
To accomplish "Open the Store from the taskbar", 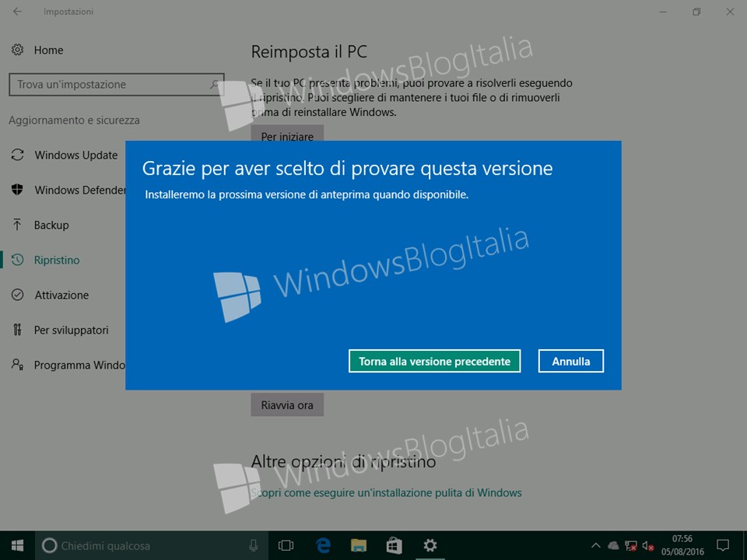I will (x=394, y=545).
